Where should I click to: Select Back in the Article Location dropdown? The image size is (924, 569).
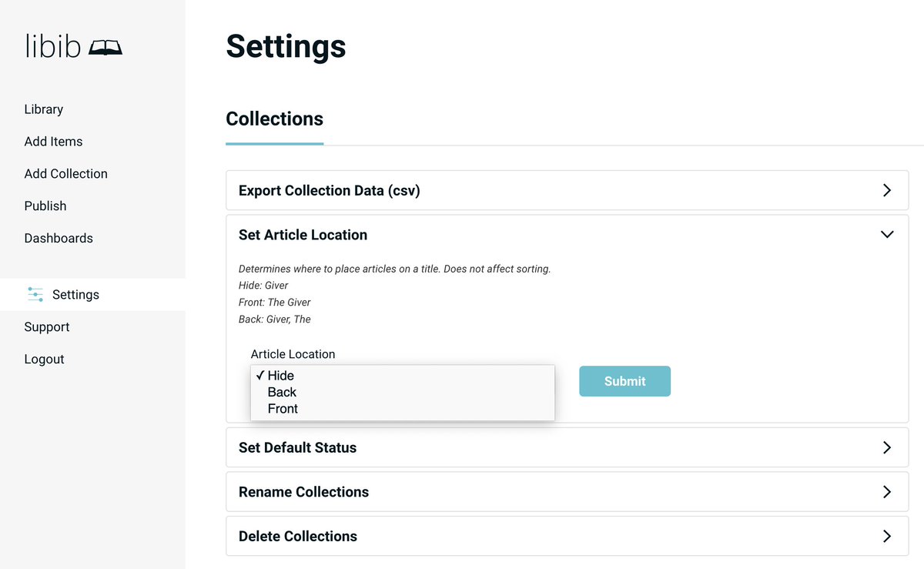282,392
